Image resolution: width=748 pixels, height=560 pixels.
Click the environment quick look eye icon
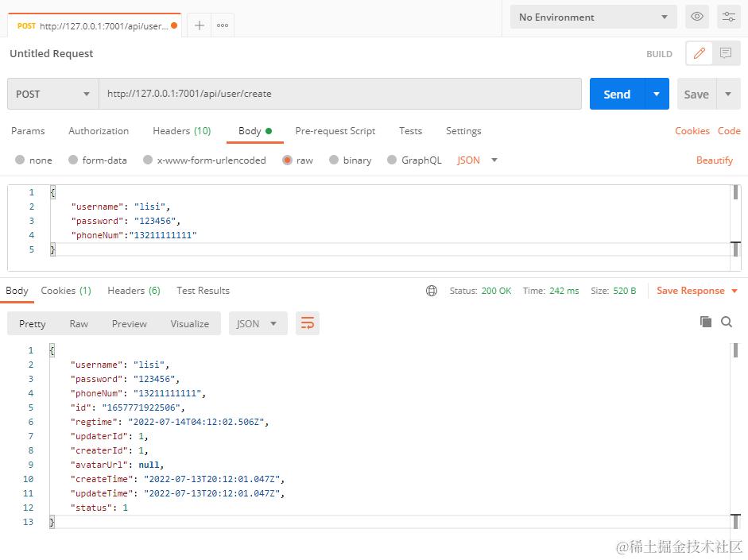(697, 17)
